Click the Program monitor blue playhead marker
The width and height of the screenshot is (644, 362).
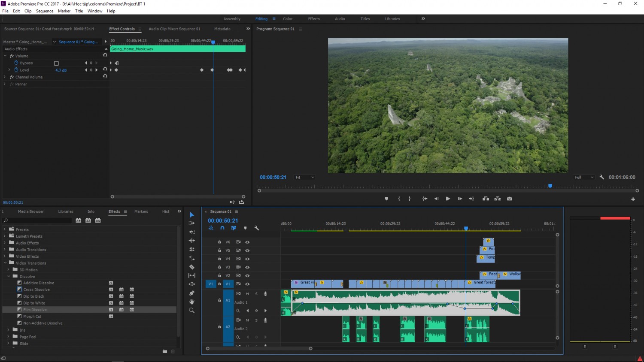pos(550,186)
